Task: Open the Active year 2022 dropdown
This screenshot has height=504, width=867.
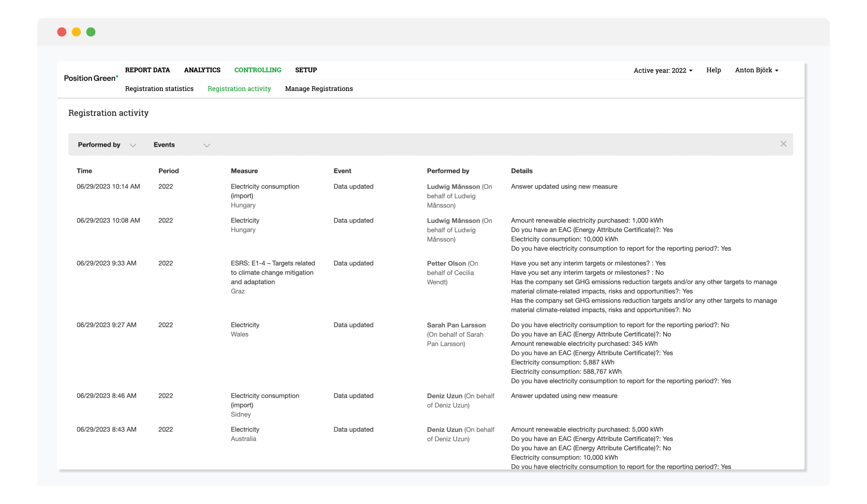Action: tap(663, 71)
